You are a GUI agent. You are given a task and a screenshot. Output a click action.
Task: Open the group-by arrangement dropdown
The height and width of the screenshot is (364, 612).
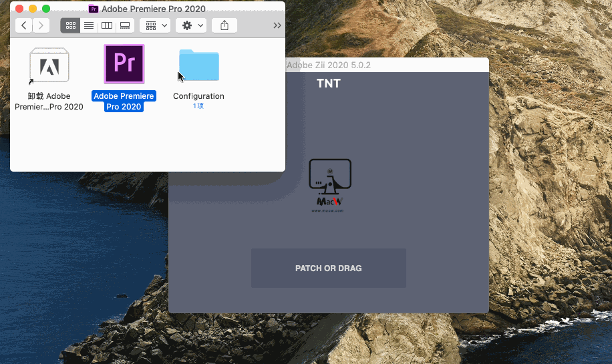pyautogui.click(x=156, y=25)
